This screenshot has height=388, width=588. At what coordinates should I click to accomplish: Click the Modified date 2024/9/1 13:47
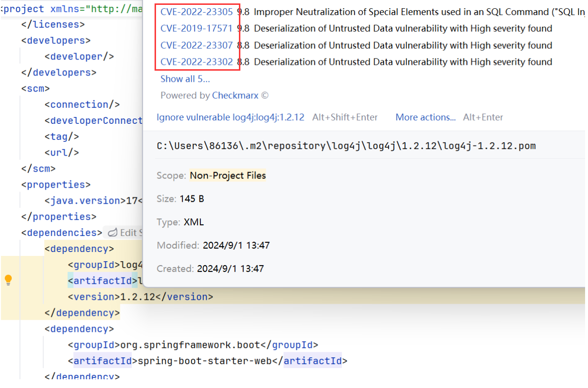pyautogui.click(x=236, y=246)
